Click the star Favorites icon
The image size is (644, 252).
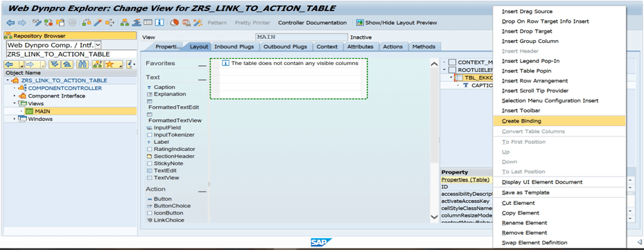(x=109, y=64)
